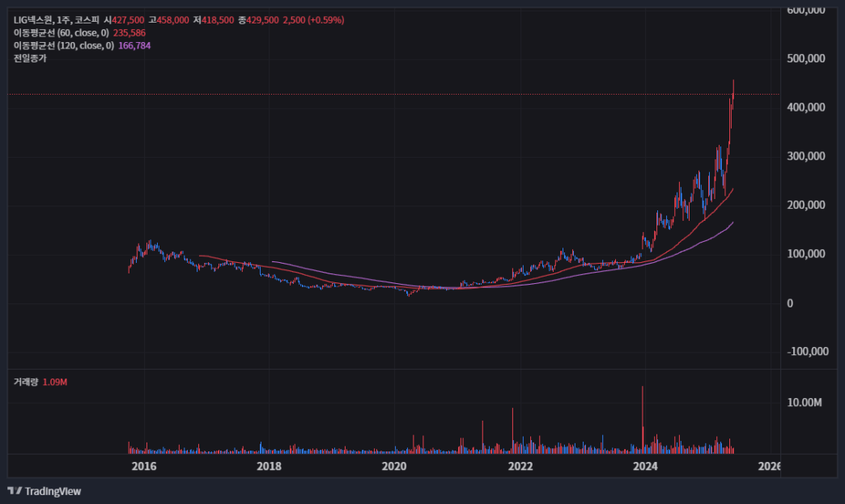This screenshot has height=504, width=845.
Task: Click the 300,000 price scale label
Action: click(x=805, y=156)
